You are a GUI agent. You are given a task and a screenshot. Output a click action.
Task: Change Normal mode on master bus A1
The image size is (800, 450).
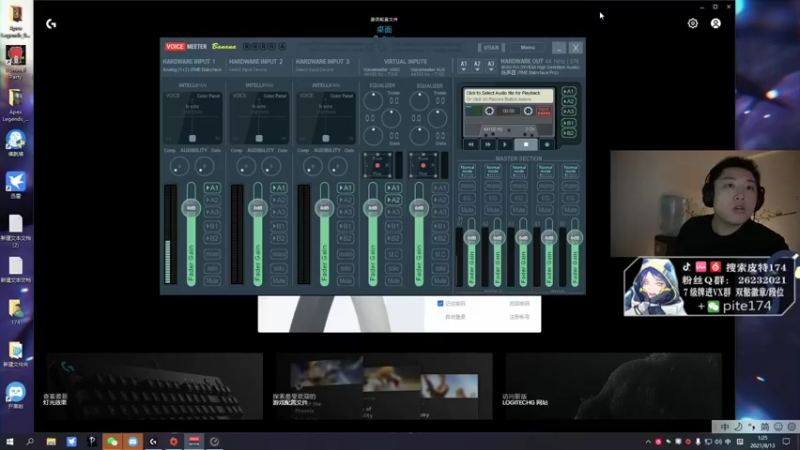[467, 170]
